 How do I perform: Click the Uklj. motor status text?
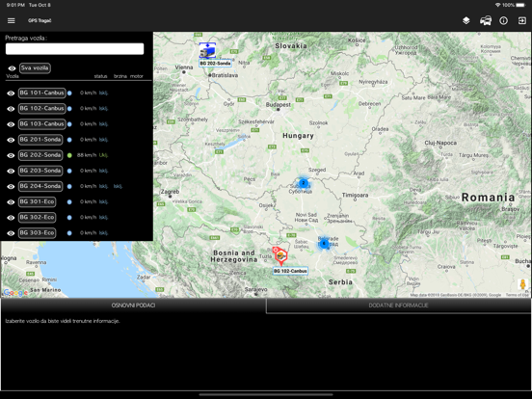point(103,155)
